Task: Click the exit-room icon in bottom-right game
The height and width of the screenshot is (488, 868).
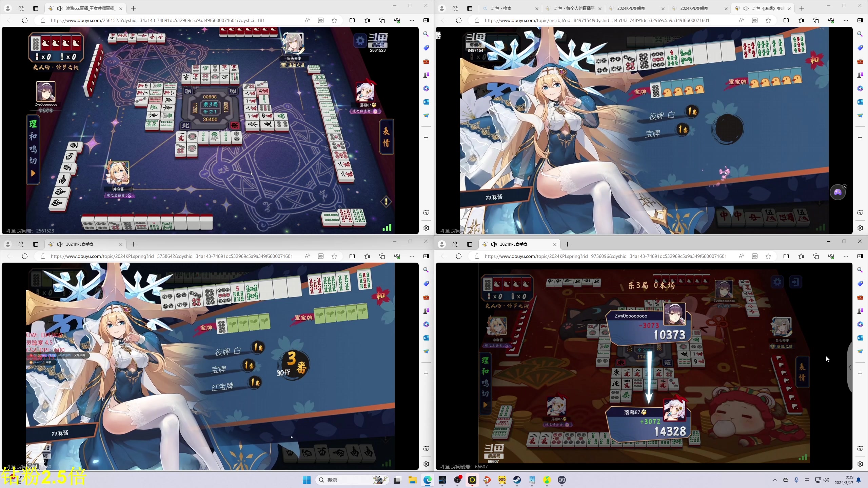Action: tap(795, 282)
